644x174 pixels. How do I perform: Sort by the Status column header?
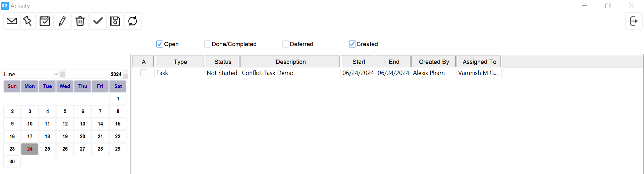tap(223, 62)
